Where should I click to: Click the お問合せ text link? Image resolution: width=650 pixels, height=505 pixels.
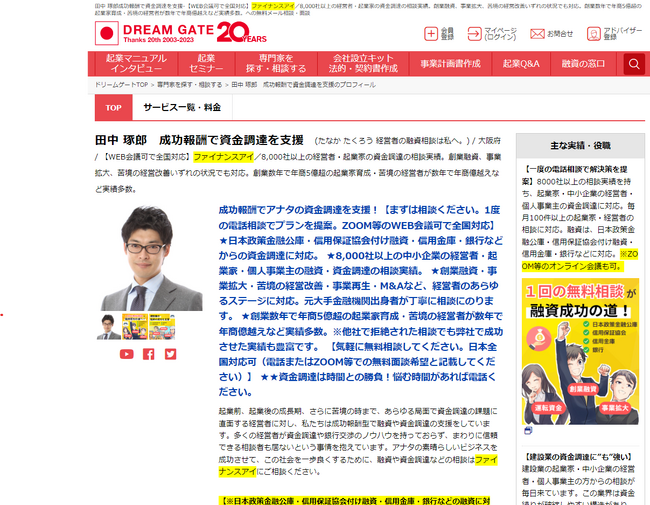pyautogui.click(x=560, y=34)
